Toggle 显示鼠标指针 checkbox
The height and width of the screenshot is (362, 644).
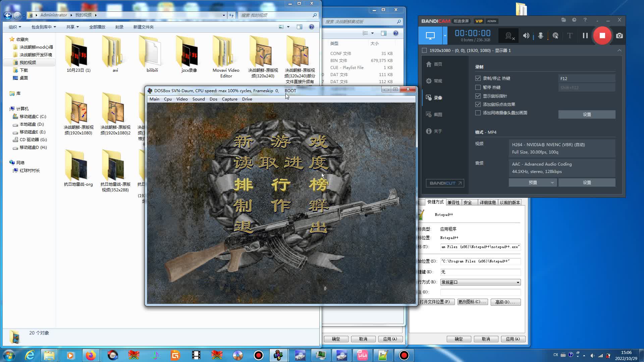click(478, 96)
